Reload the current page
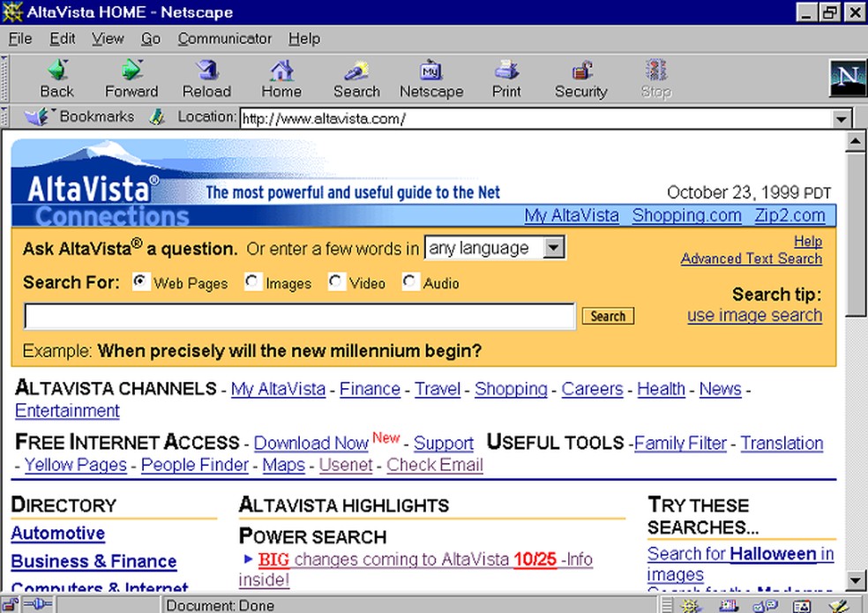The height and width of the screenshot is (613, 868). [206, 78]
